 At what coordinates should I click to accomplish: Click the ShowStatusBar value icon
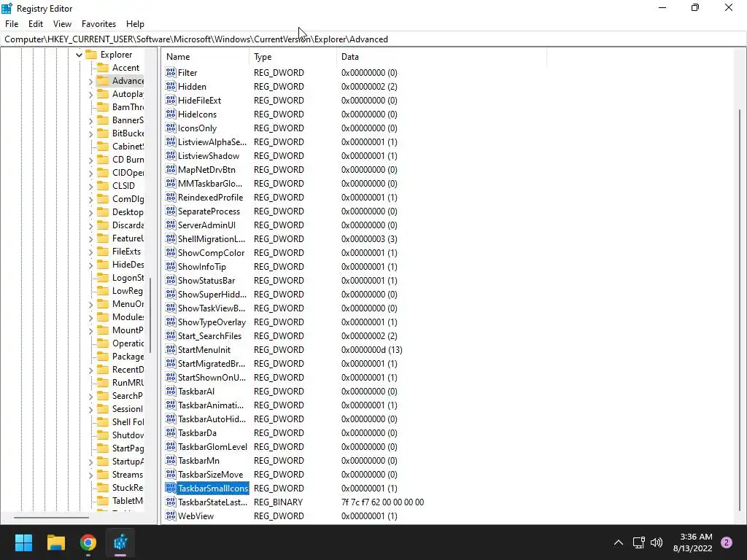tap(171, 280)
